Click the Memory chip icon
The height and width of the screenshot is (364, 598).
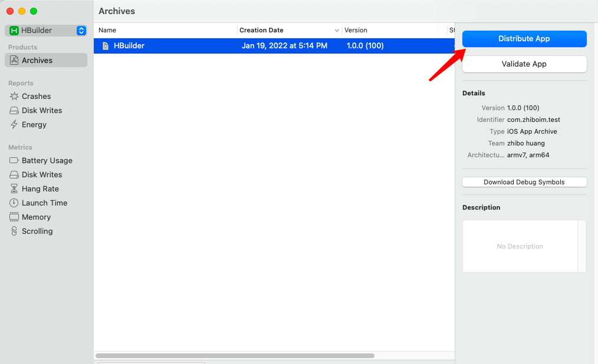[14, 217]
